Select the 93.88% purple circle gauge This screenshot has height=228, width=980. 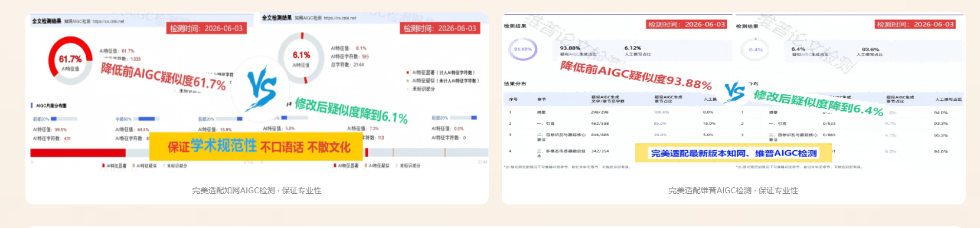pos(522,49)
